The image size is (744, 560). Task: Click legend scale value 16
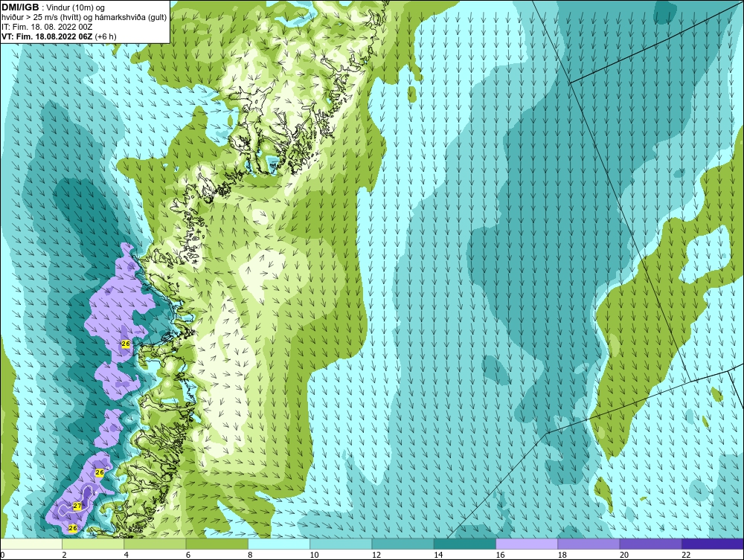[500, 556]
